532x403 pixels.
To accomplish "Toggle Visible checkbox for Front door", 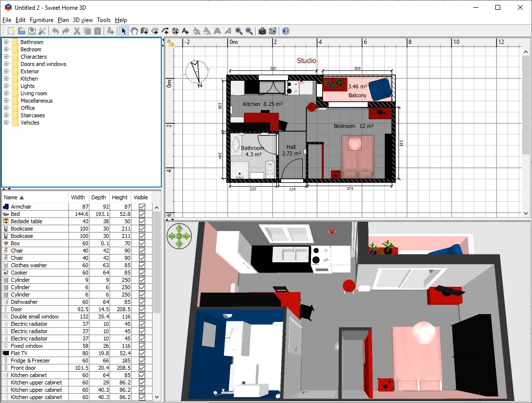I will [142, 368].
